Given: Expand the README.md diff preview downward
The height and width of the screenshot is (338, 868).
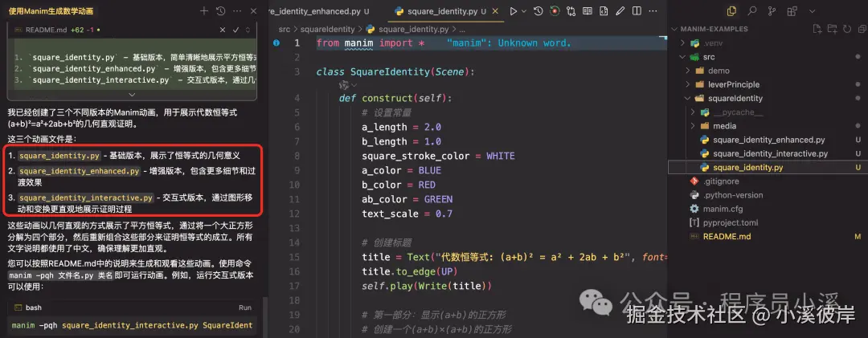Looking at the screenshot, I should point(132,96).
